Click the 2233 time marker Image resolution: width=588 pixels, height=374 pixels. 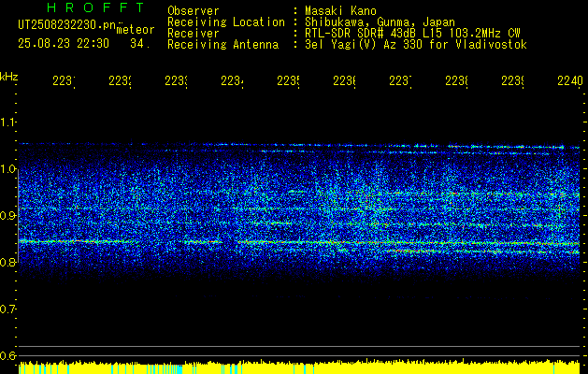pyautogui.click(x=177, y=81)
